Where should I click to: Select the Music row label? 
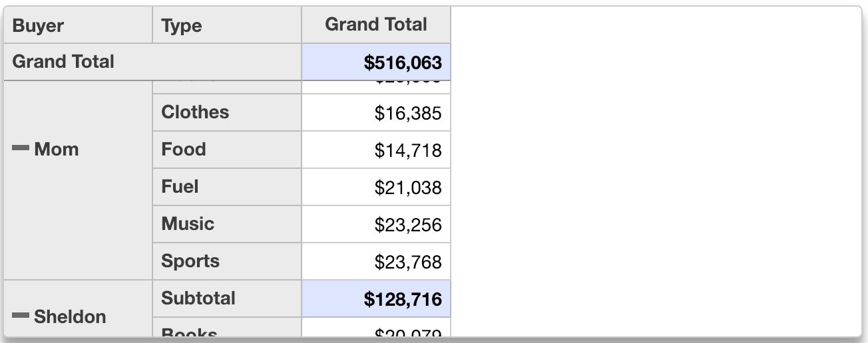(x=188, y=224)
